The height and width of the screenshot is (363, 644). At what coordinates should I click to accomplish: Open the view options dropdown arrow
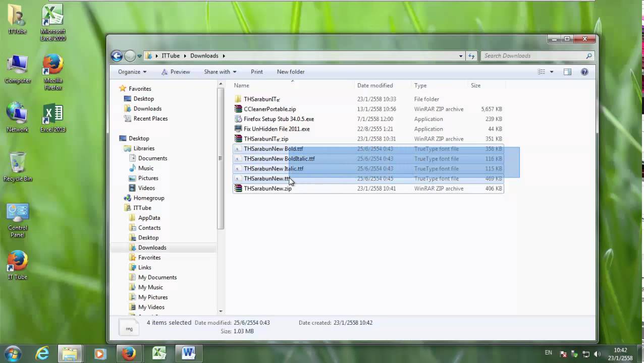[551, 72]
